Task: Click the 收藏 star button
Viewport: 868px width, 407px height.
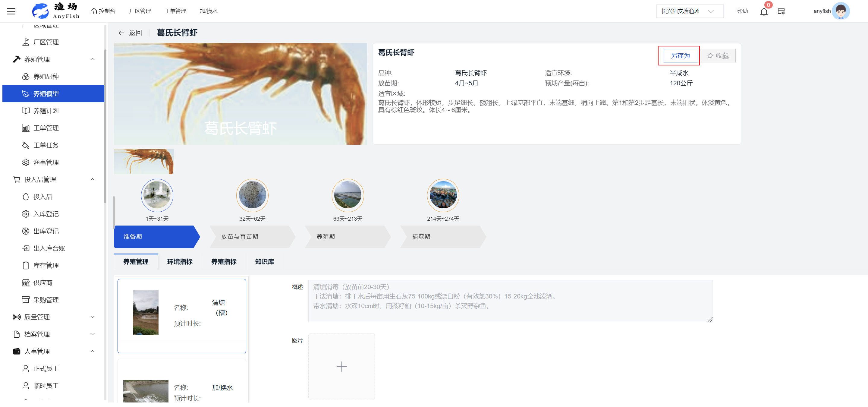Action: pyautogui.click(x=718, y=55)
